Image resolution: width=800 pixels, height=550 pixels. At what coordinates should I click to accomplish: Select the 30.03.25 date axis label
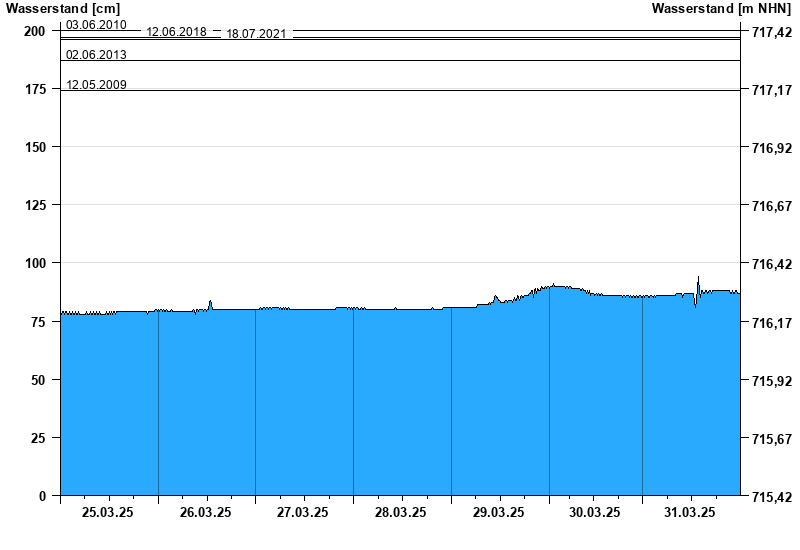point(594,512)
